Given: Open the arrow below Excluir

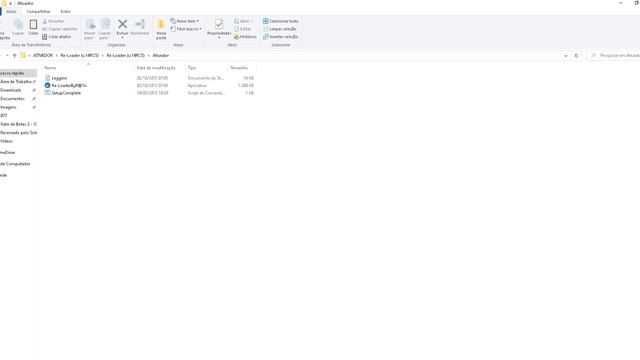Looking at the screenshot, I should (122, 38).
